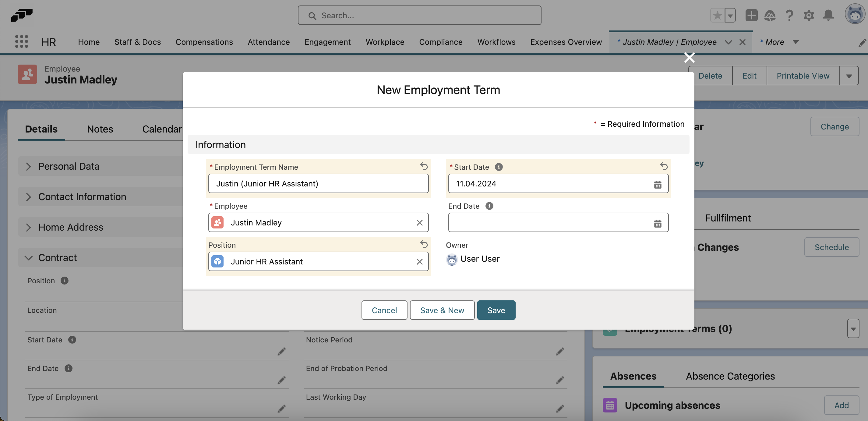Clear the Junior HR Assistant position field
This screenshot has height=421, width=868.
(419, 262)
